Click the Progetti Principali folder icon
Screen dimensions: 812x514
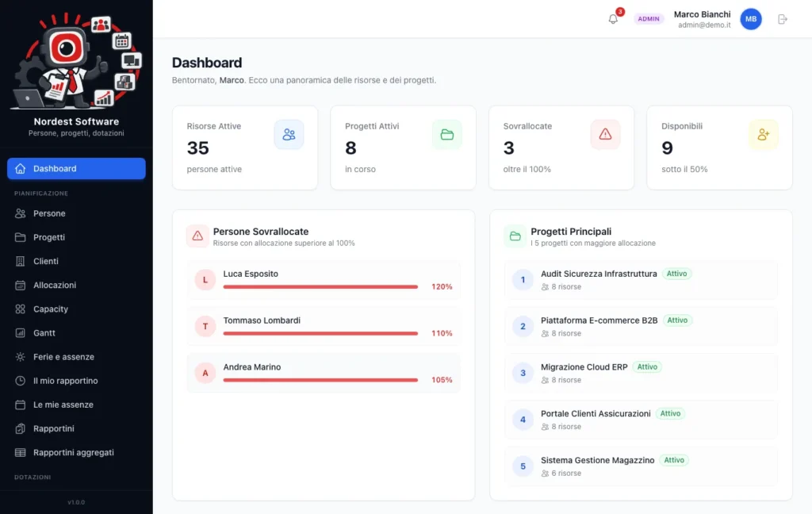click(515, 236)
